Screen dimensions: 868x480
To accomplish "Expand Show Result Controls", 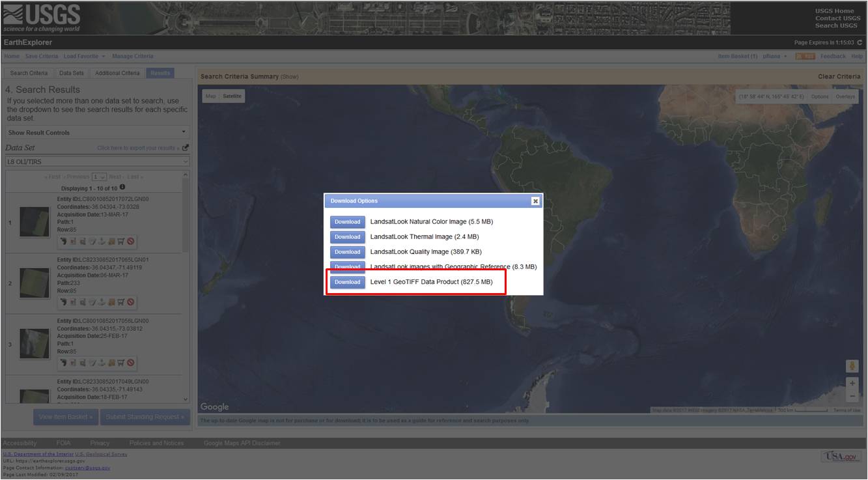I will (x=97, y=132).
